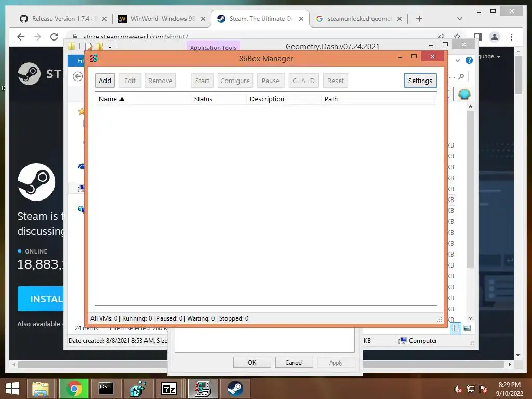532x399 pixels.
Task: Click the Add button in 86Box Manager
Action: [105, 81]
